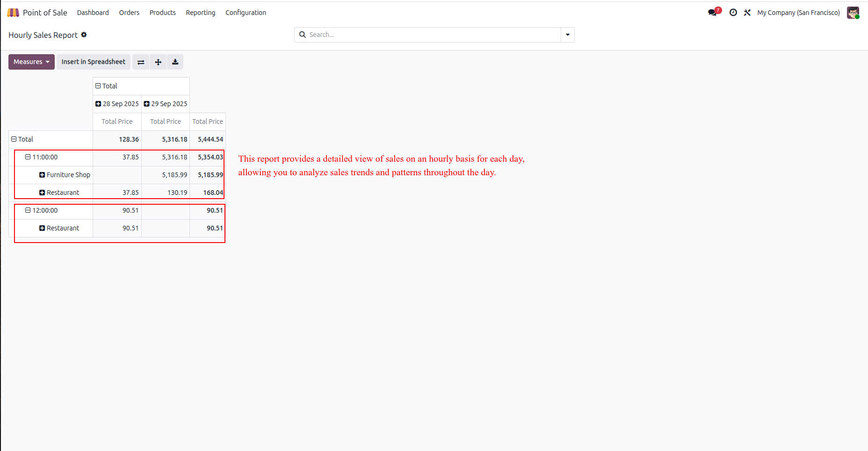Click Insert in Spreadsheet button
Viewport: 868px width, 451px height.
94,62
